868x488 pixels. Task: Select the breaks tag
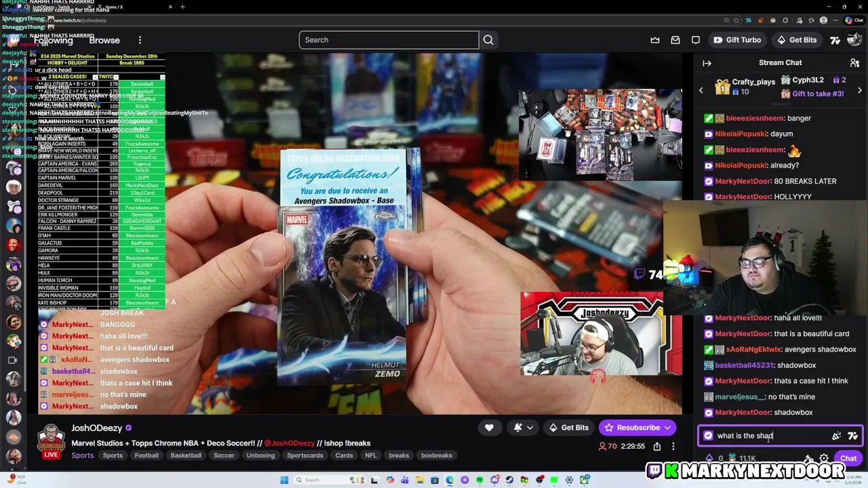(x=399, y=455)
